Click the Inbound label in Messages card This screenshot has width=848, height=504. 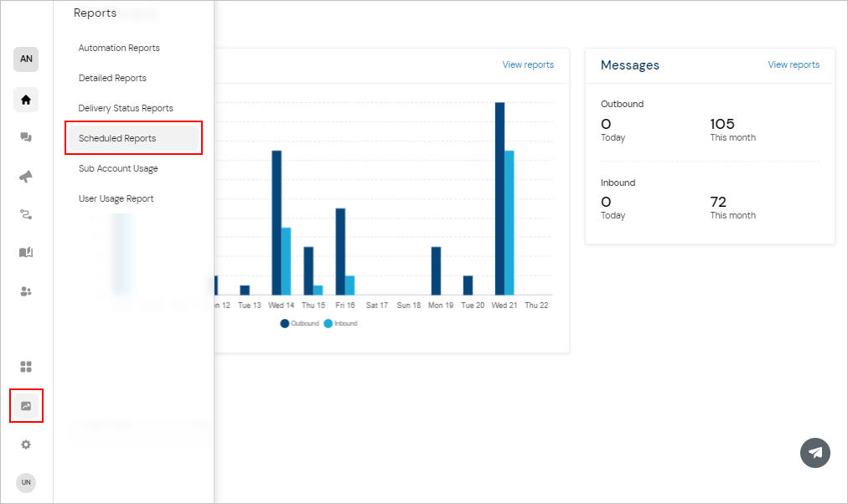[618, 183]
